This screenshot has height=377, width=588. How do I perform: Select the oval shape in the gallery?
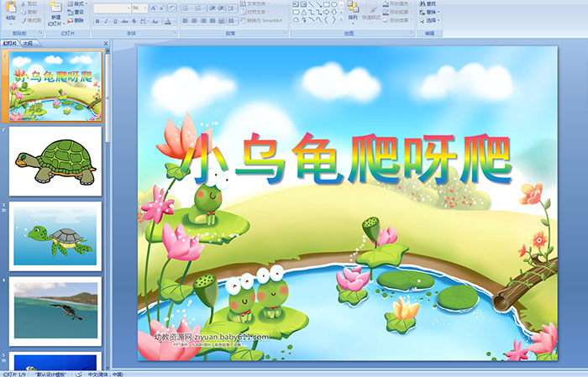pos(333,4)
